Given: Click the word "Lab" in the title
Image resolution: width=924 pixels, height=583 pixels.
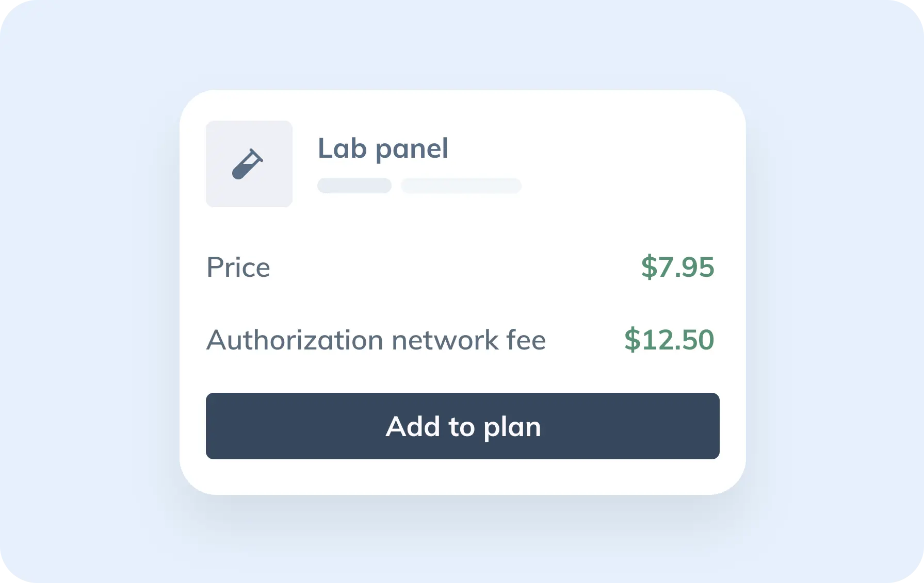Looking at the screenshot, I should coord(342,148).
